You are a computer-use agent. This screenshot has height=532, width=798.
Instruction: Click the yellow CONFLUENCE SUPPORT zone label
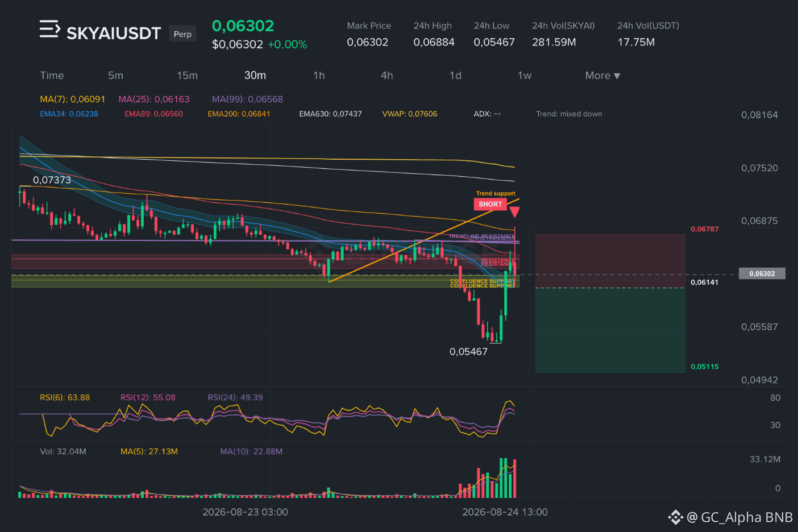pyautogui.click(x=483, y=283)
